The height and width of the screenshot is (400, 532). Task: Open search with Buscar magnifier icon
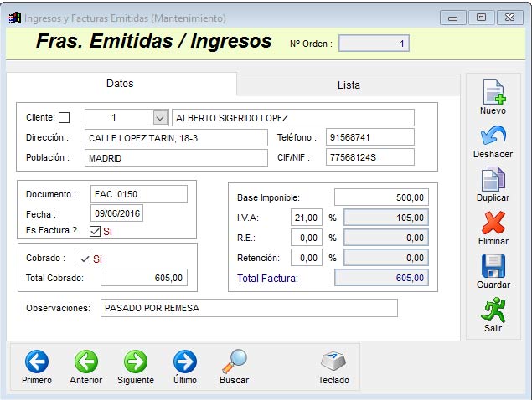click(x=234, y=362)
